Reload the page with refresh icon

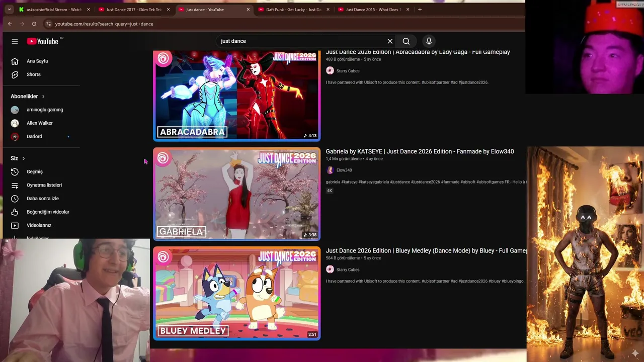(x=34, y=24)
